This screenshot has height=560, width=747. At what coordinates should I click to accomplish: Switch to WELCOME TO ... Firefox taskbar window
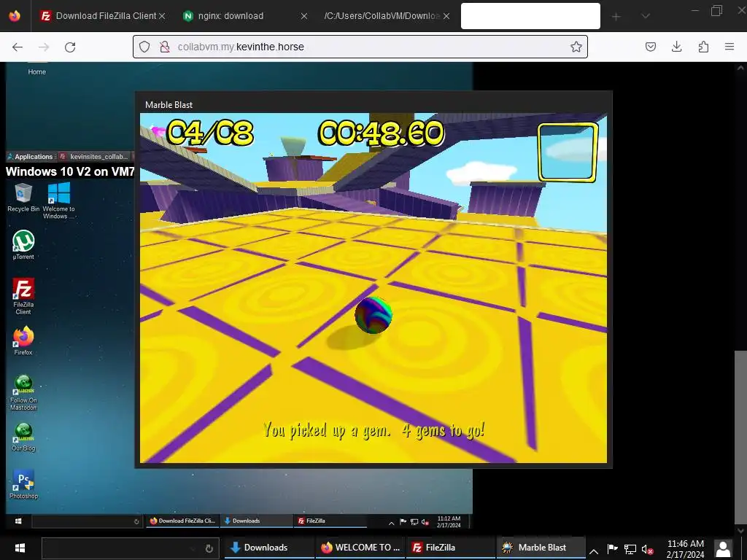point(360,548)
